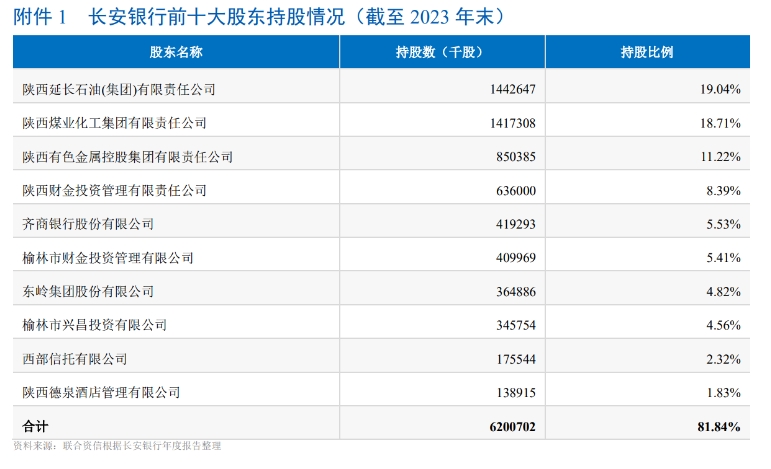Click the value 175544
This screenshot has width=771, height=469.
click(x=516, y=359)
